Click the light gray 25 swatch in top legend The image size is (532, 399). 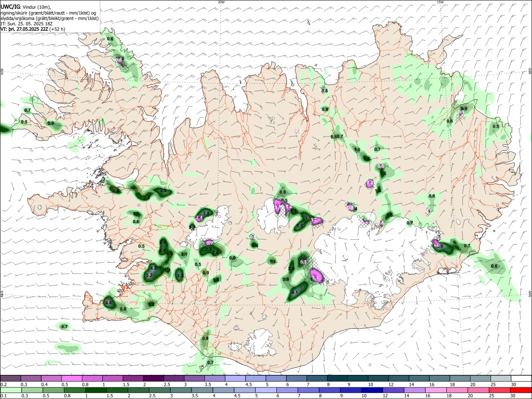[x=500, y=379]
